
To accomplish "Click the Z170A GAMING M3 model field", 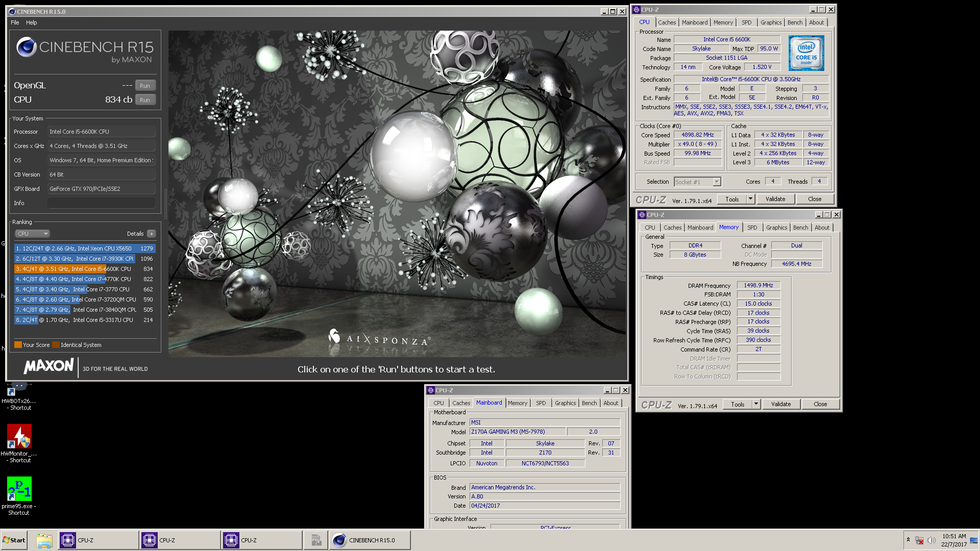I will (517, 432).
